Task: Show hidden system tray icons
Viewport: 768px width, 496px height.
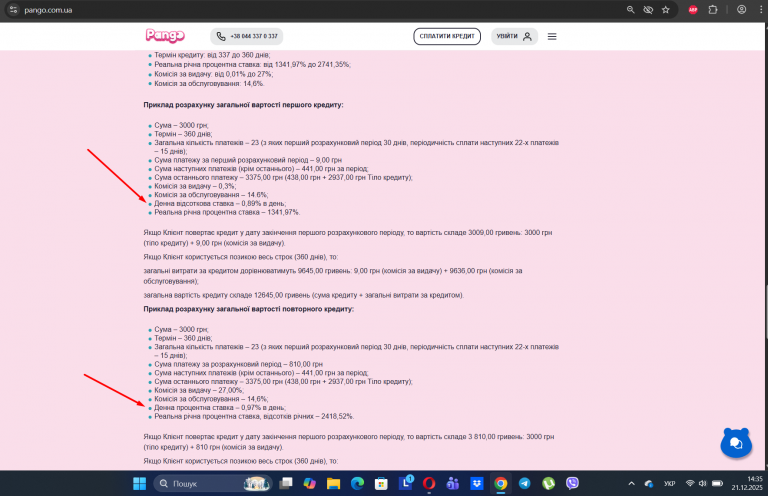Action: coord(631,484)
